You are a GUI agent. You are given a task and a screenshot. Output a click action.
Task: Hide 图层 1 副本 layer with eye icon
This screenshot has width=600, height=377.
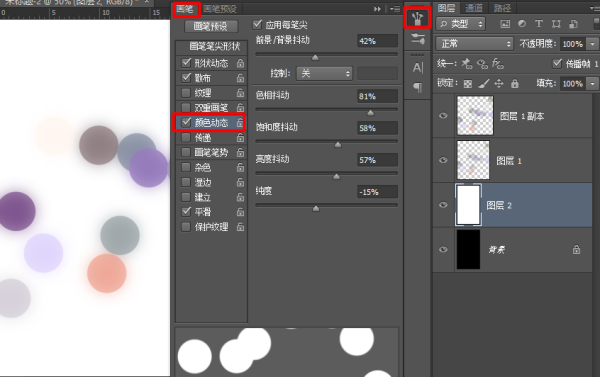tap(443, 116)
